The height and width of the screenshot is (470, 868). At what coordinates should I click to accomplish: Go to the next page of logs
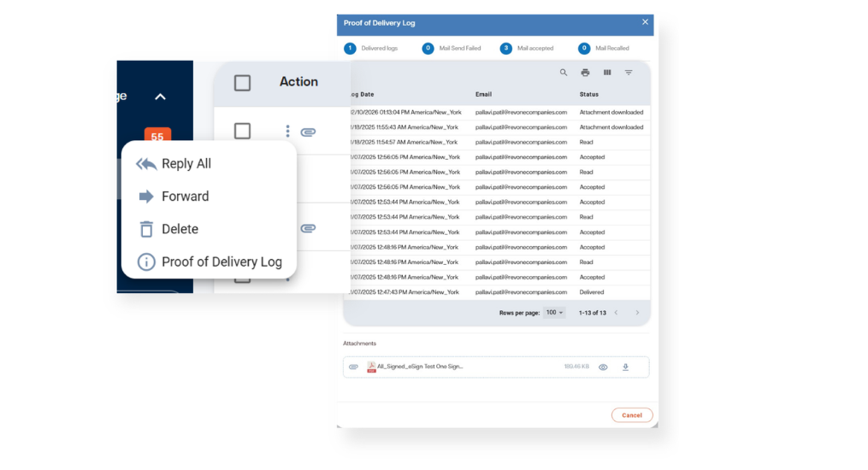(x=637, y=313)
